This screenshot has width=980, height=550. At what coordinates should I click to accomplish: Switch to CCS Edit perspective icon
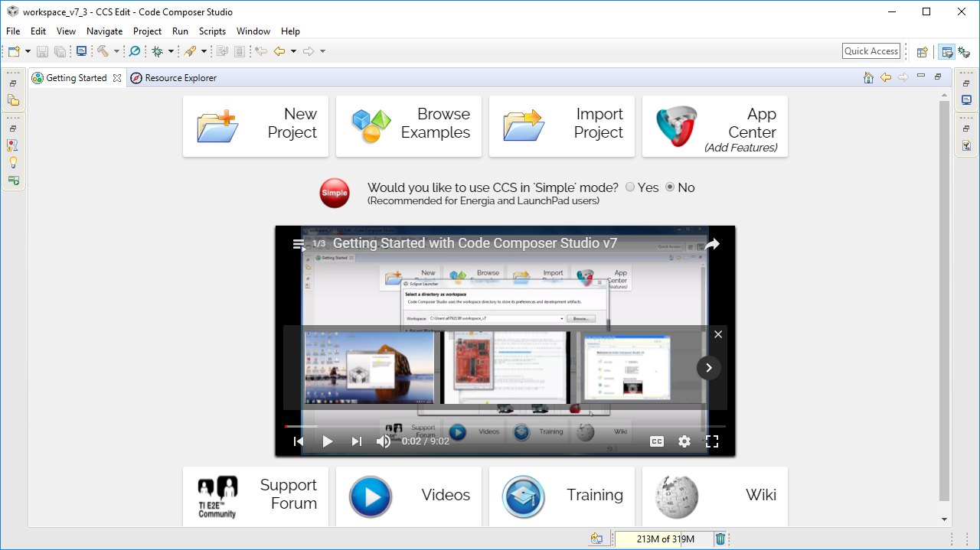pos(947,52)
